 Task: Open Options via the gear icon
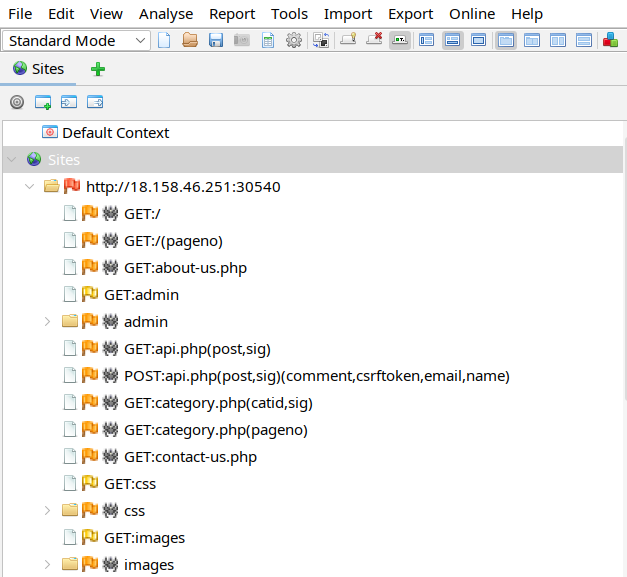pyautogui.click(x=294, y=40)
